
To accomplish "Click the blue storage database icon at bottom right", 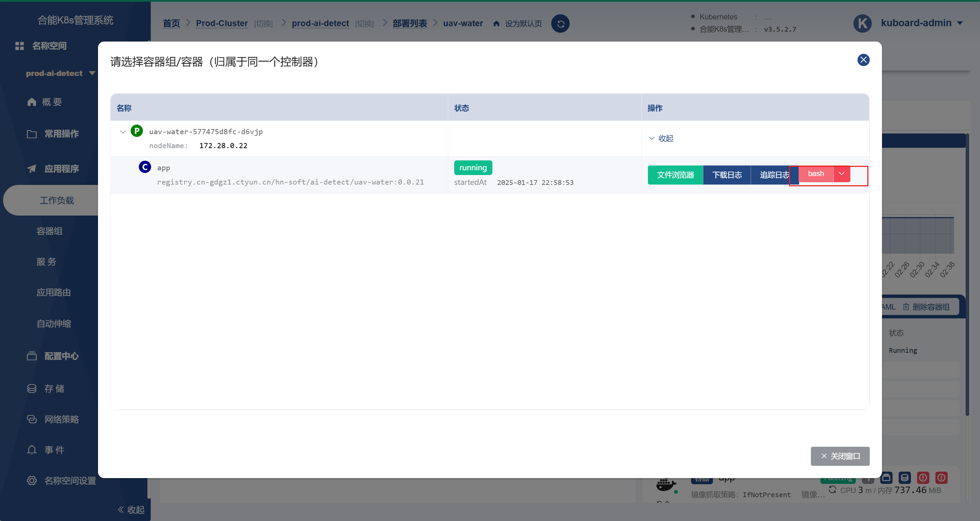I will [x=905, y=477].
